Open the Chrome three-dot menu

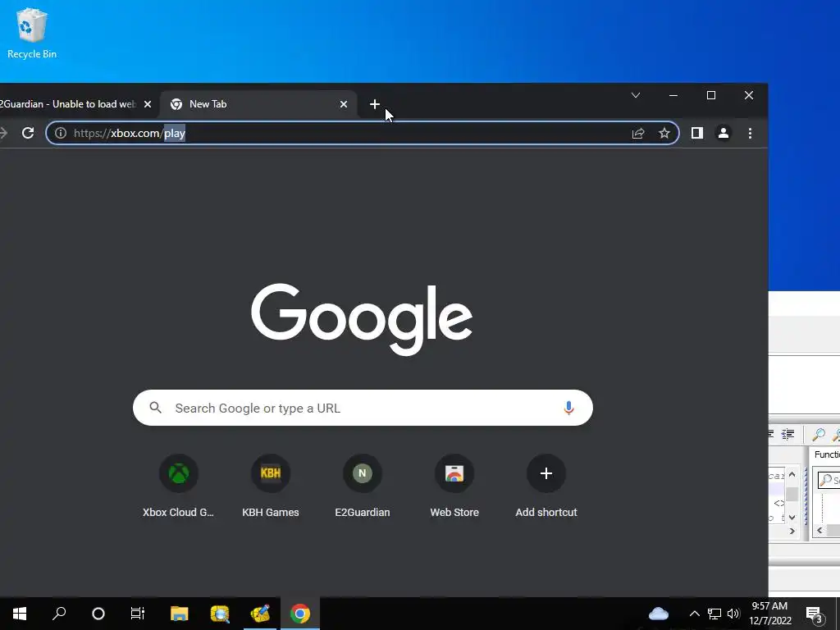tap(750, 133)
